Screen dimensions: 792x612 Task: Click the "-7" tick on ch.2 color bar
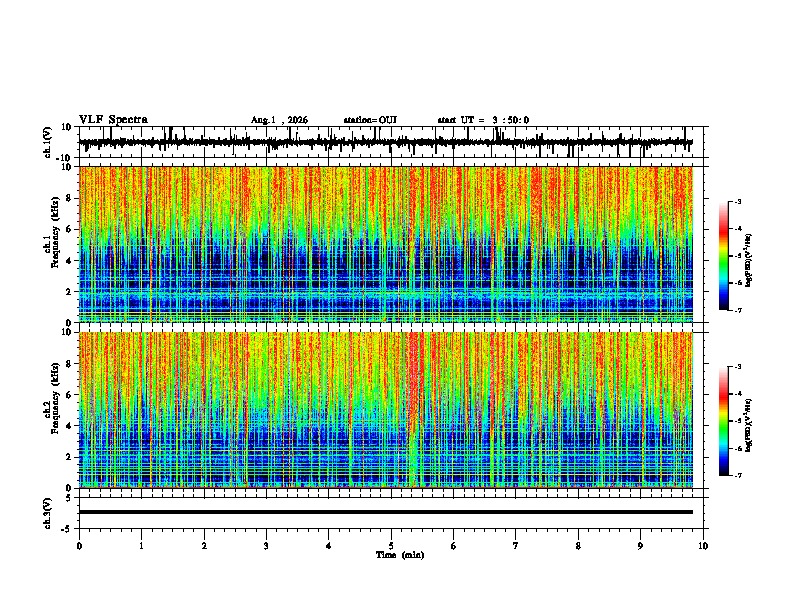737,475
